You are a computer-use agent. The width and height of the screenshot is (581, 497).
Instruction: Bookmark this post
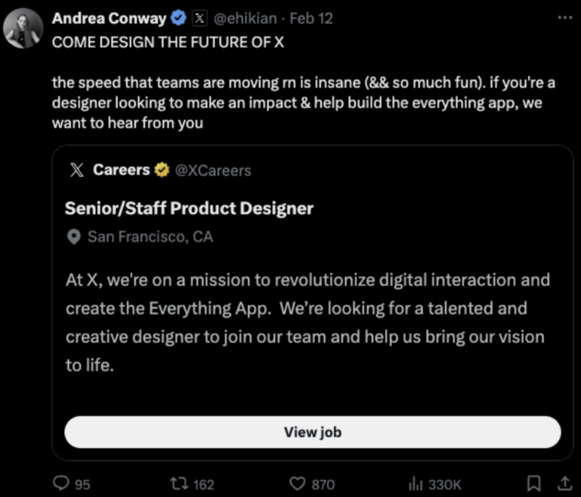(534, 483)
